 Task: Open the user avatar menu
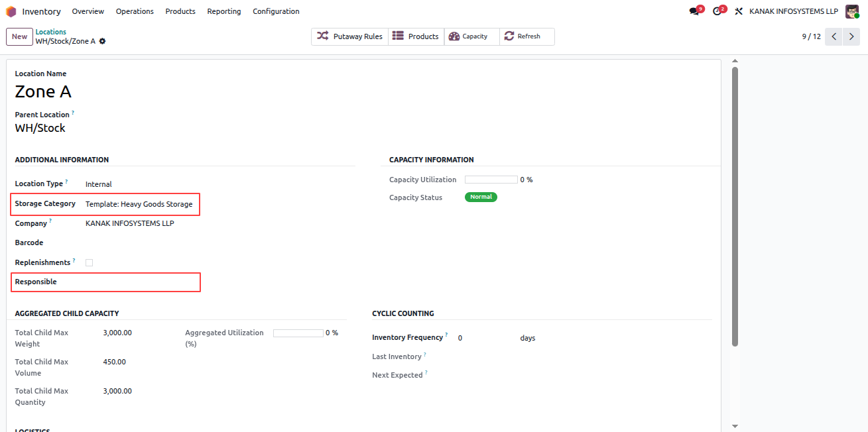[x=852, y=11]
